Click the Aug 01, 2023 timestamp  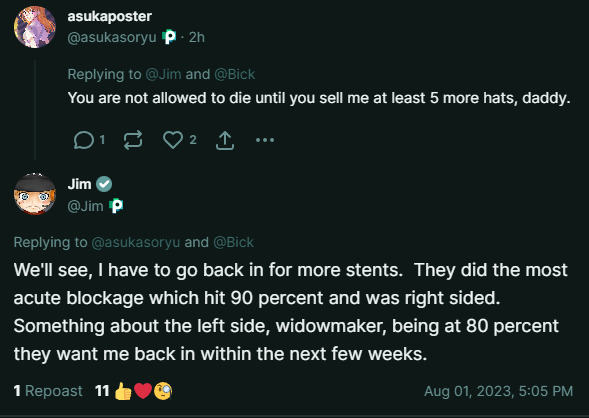(498, 391)
